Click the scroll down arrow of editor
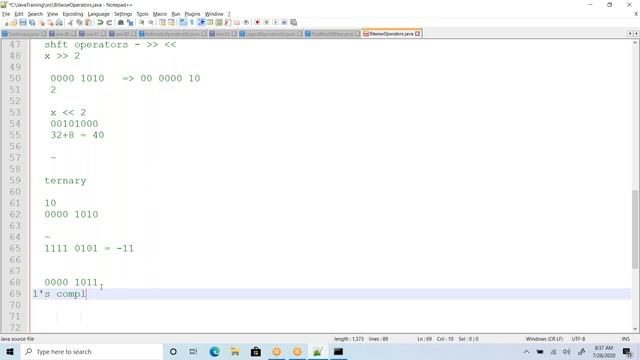Viewport: 640px width, 360px height. click(636, 329)
